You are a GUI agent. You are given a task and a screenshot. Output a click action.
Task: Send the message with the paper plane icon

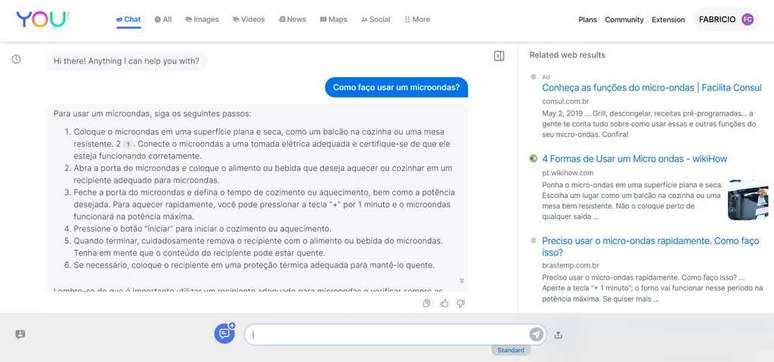(536, 334)
